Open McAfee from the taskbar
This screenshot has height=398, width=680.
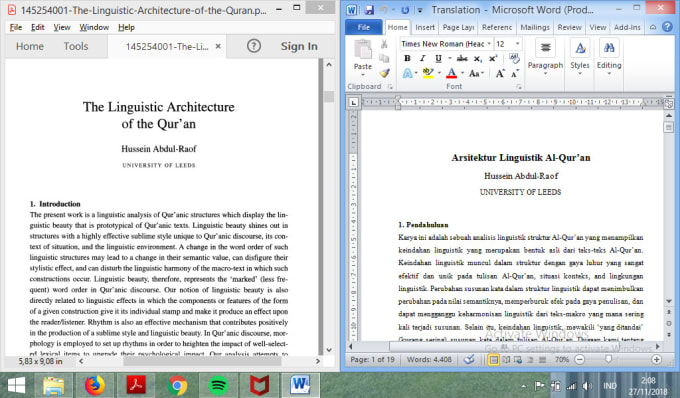tap(259, 385)
